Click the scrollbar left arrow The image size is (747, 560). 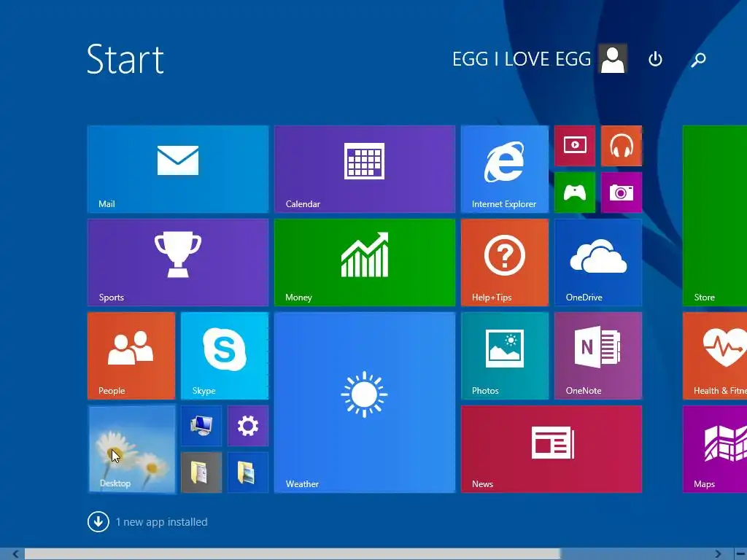(x=16, y=554)
